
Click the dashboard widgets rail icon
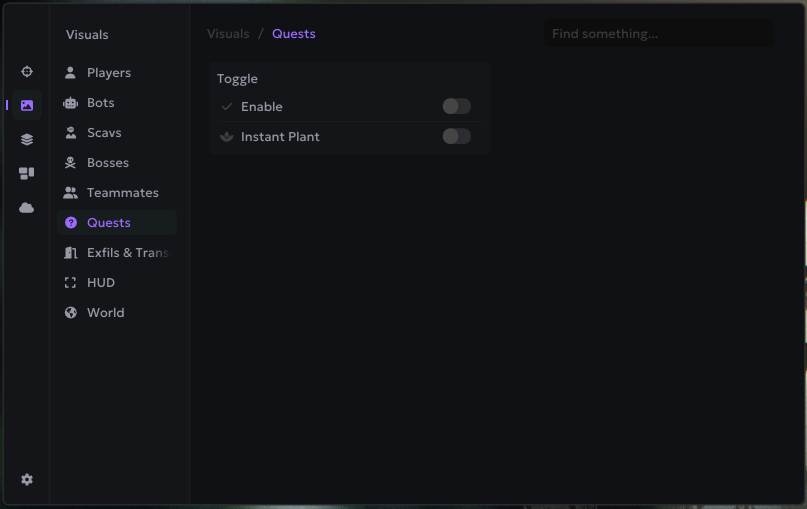pyautogui.click(x=27, y=173)
